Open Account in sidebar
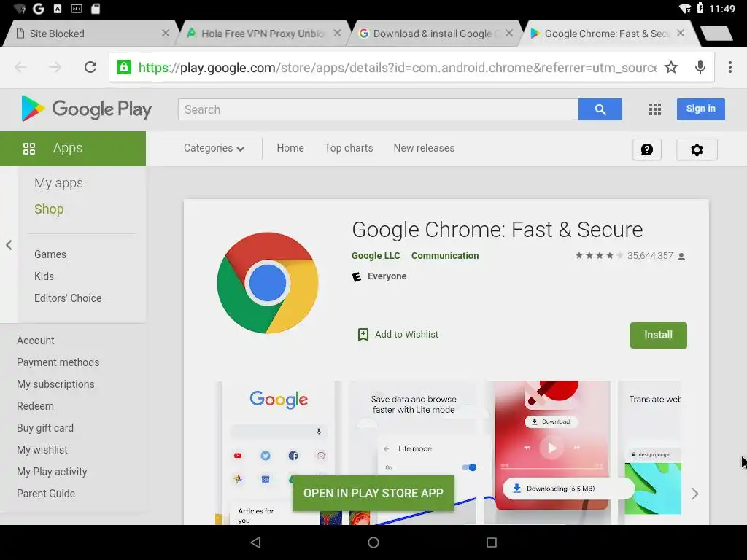This screenshot has width=747, height=560. tap(36, 341)
